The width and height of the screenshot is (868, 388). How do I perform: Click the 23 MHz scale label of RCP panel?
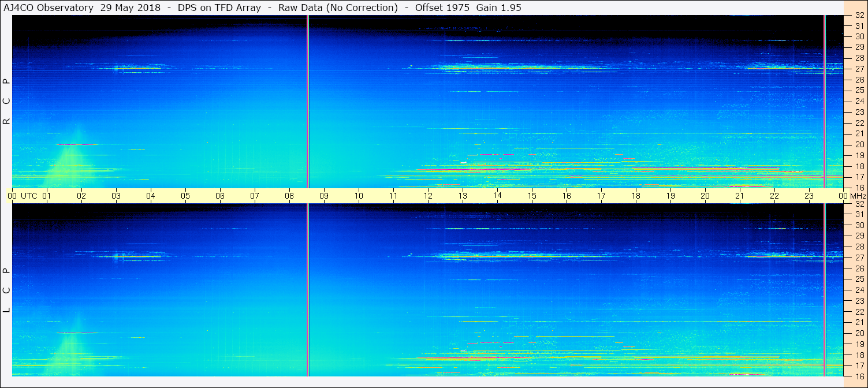click(x=859, y=112)
